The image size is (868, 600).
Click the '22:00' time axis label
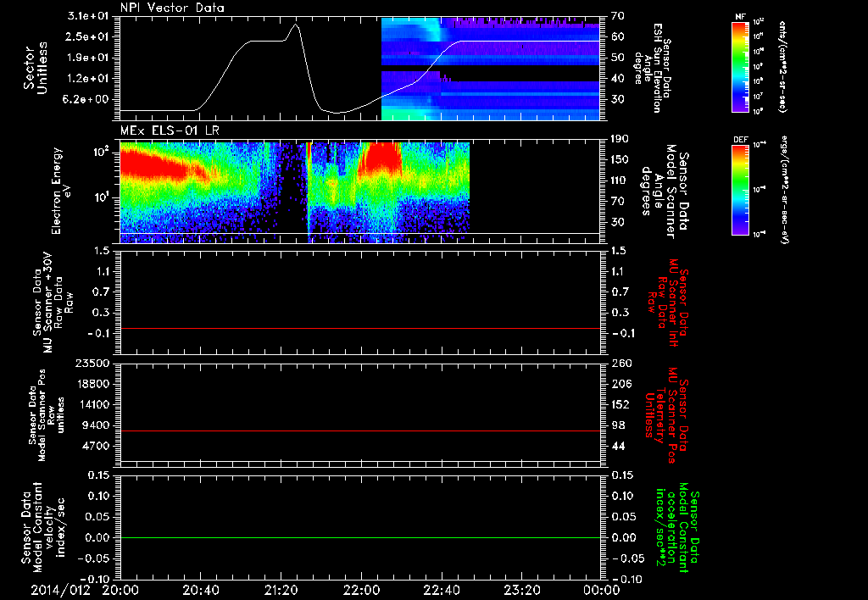point(361,590)
